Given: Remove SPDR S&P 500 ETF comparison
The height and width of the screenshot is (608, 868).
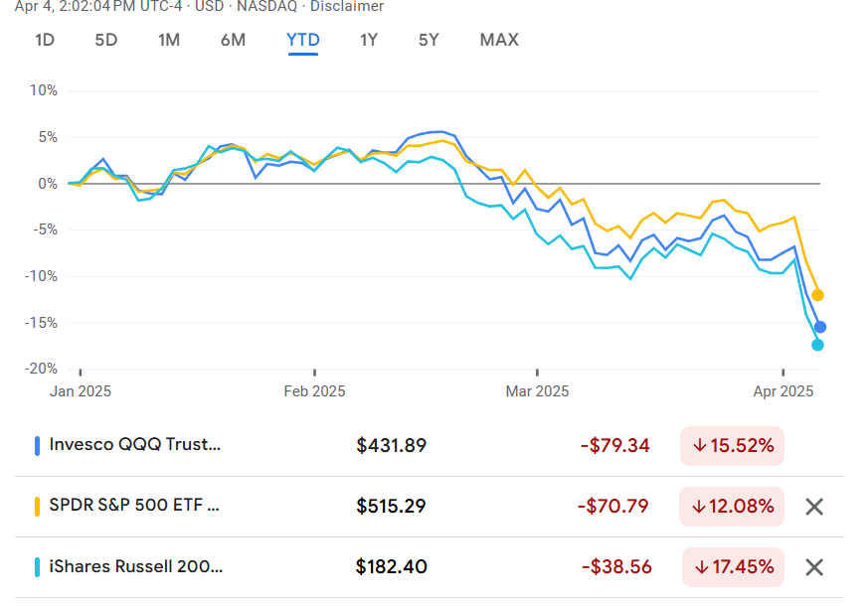Looking at the screenshot, I should click(x=814, y=507).
